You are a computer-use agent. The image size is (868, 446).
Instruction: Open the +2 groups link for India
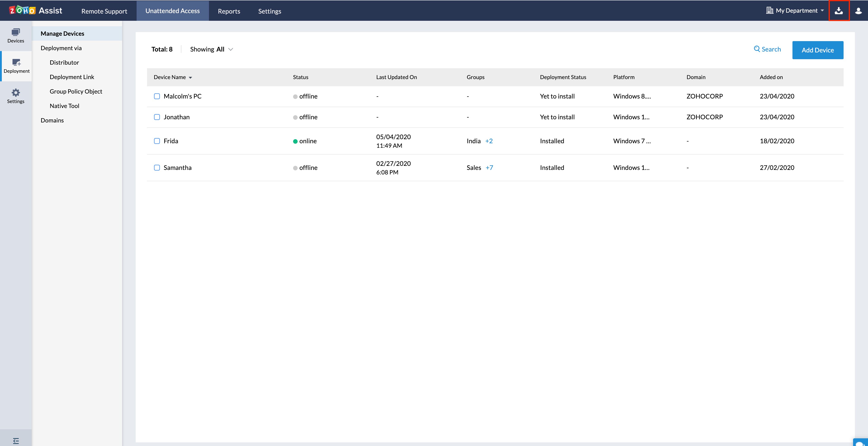pos(489,141)
